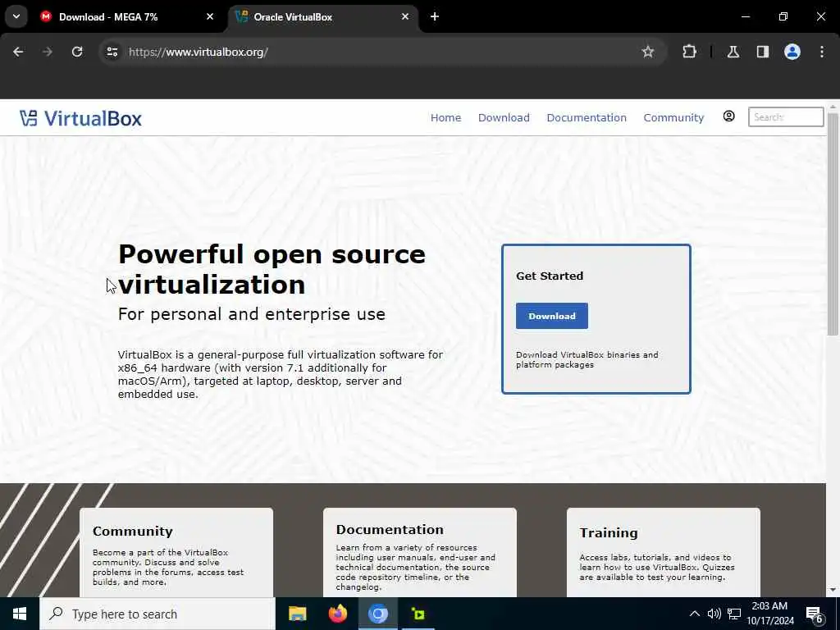Open the browser extensions puzzle icon

[x=689, y=52]
